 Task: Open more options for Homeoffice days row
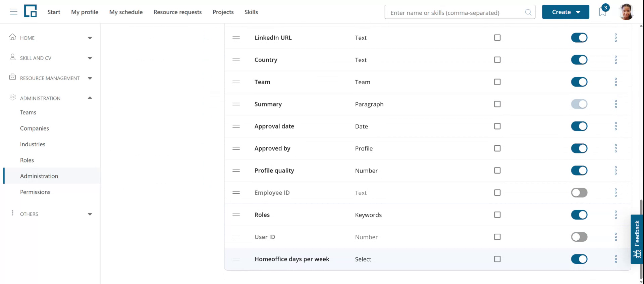[x=616, y=259]
